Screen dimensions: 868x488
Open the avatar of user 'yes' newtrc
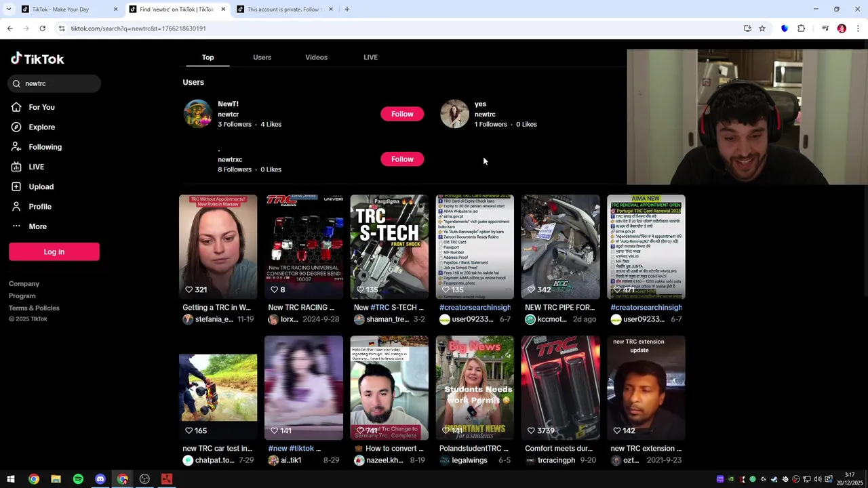454,114
